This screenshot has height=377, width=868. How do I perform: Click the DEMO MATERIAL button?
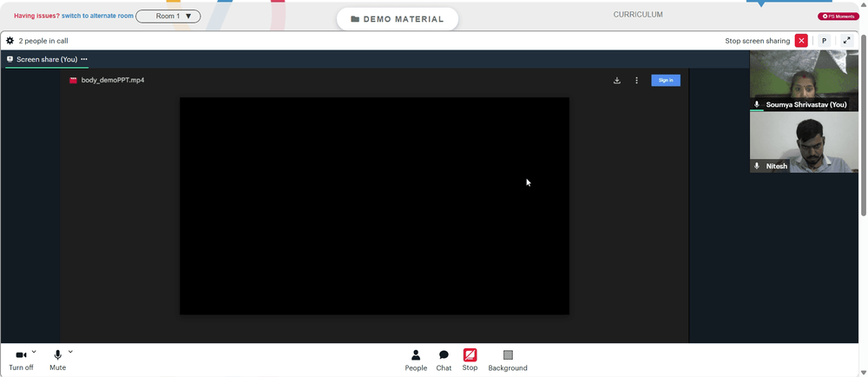[398, 19]
